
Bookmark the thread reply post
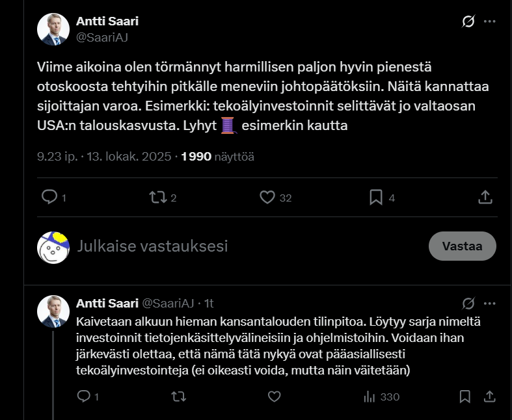[465, 396]
